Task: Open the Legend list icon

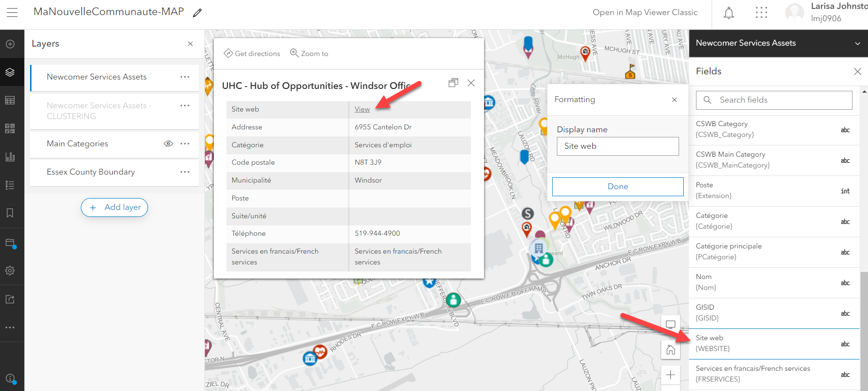Action: click(10, 185)
